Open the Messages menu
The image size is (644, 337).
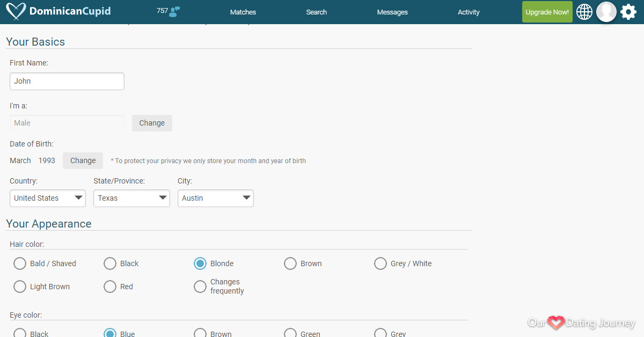click(x=392, y=12)
